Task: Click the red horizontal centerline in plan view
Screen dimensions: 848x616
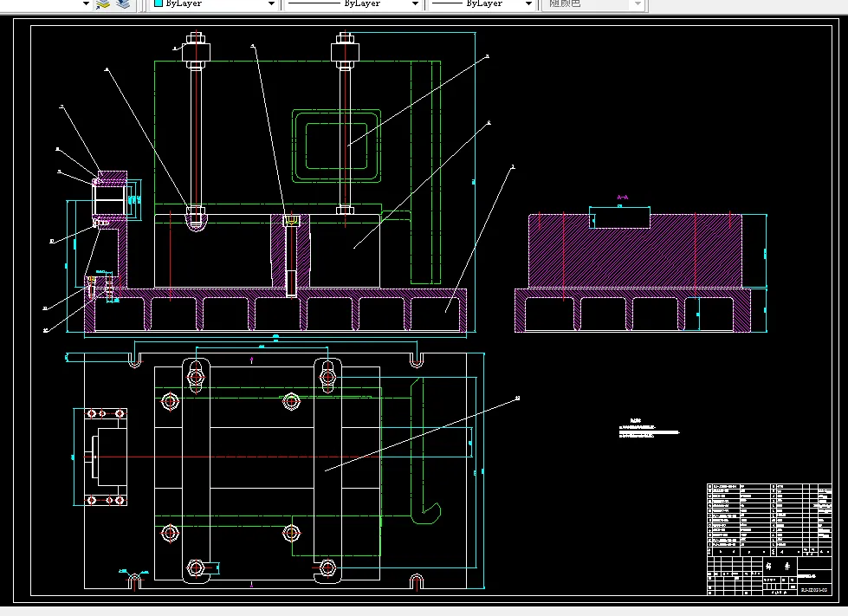Action: [232, 457]
